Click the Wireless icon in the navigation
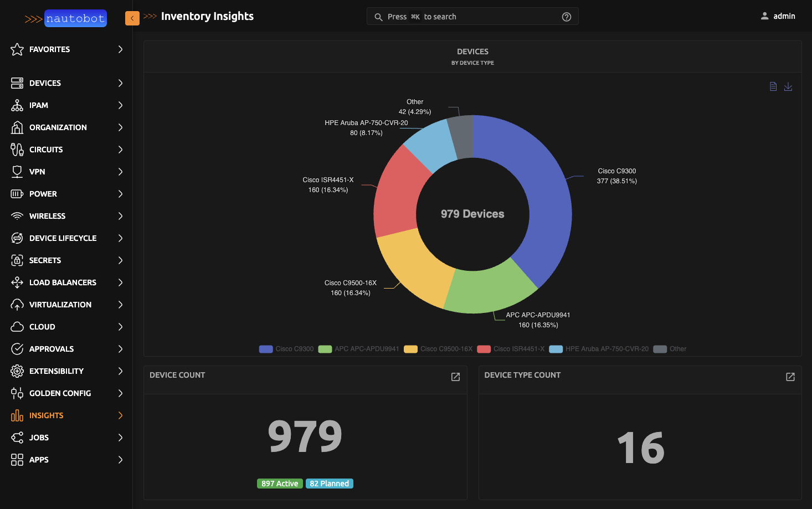Image resolution: width=812 pixels, height=509 pixels. coord(17,216)
